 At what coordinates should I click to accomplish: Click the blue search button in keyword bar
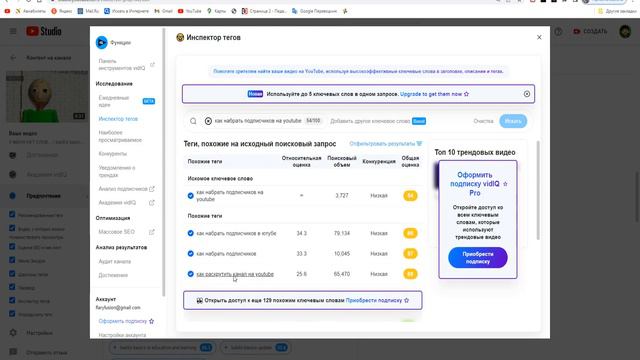pyautogui.click(x=513, y=121)
